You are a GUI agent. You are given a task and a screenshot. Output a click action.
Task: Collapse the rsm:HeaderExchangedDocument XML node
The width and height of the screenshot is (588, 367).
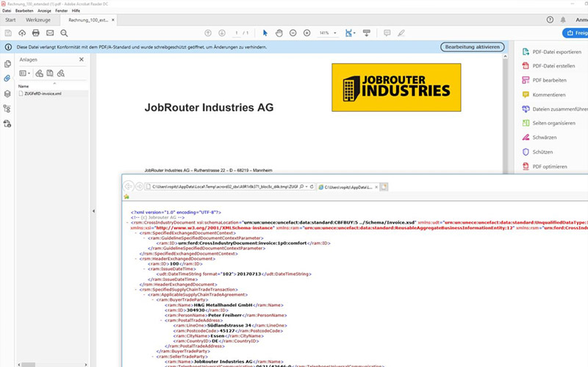pos(136,259)
